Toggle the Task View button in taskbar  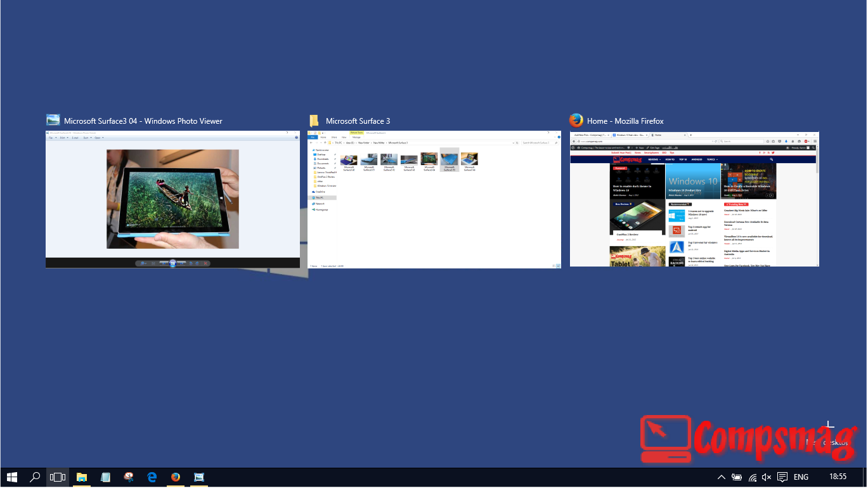58,477
